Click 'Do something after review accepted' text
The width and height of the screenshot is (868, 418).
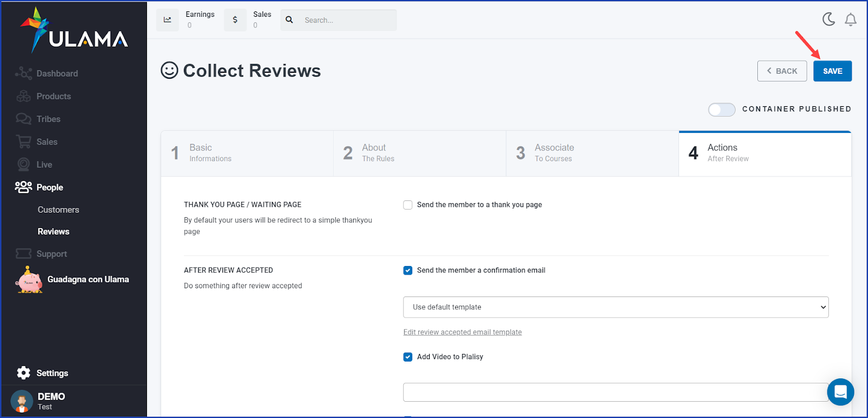(243, 286)
